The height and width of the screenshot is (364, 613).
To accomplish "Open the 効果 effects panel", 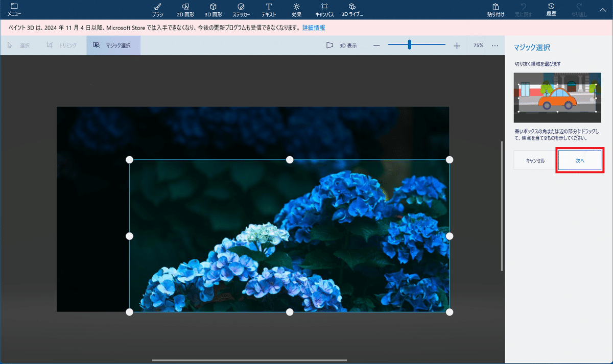I will point(297,10).
